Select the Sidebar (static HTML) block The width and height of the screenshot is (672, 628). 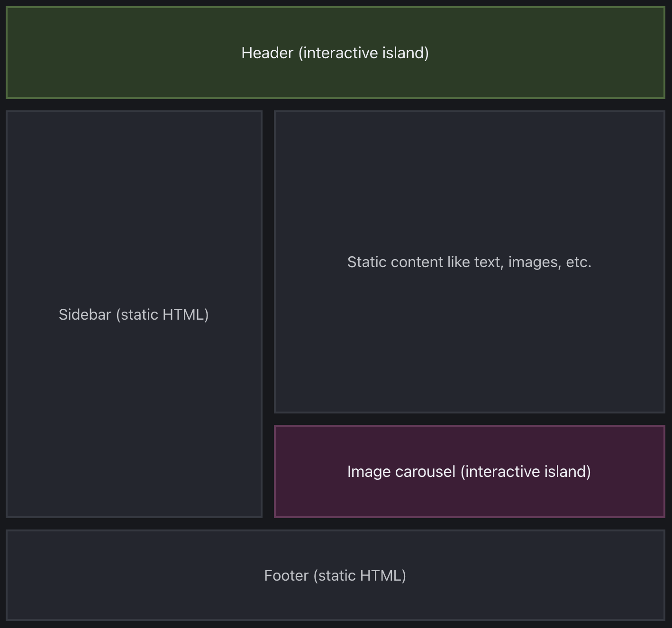pyautogui.click(x=134, y=314)
